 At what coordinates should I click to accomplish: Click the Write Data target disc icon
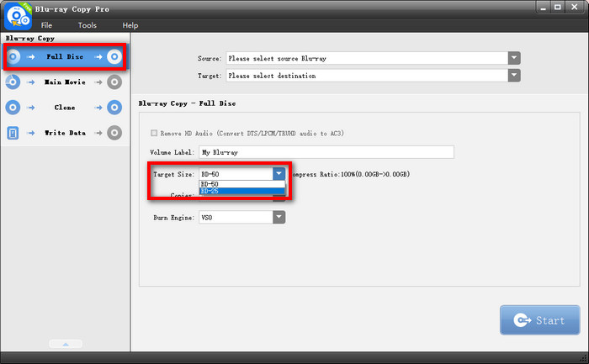(114, 133)
